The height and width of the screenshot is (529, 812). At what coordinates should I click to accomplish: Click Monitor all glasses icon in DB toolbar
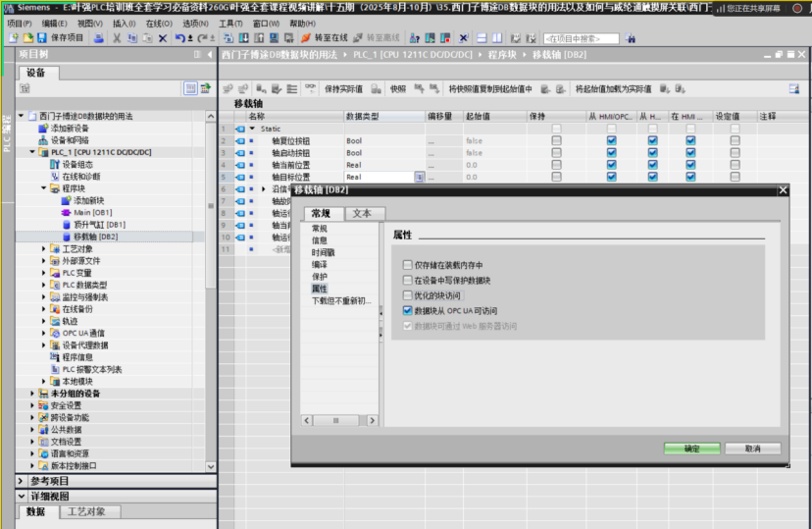click(310, 88)
